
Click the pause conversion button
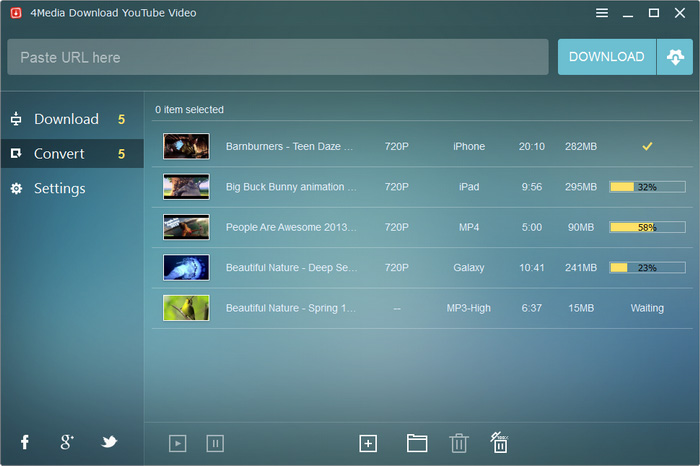pos(215,443)
